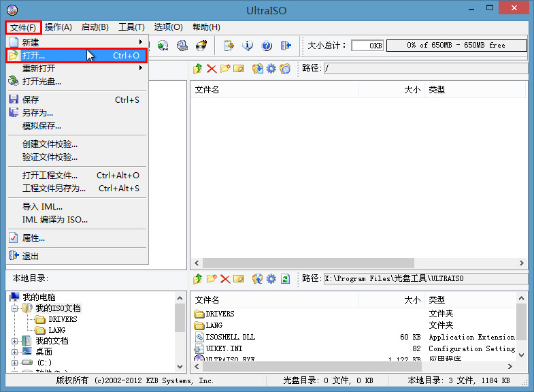Choose 工程文件另存为... menu entry
Screen dimensions: 534x392
pyautogui.click(x=77, y=189)
